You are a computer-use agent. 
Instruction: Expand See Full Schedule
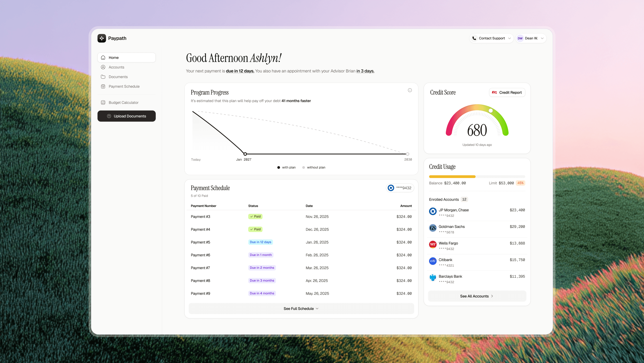click(301, 309)
